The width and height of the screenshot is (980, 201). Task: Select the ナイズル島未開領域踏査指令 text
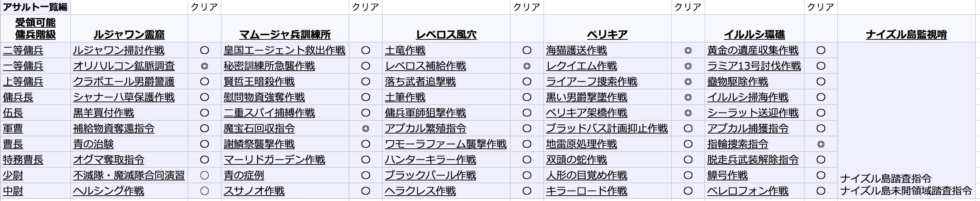click(x=906, y=191)
